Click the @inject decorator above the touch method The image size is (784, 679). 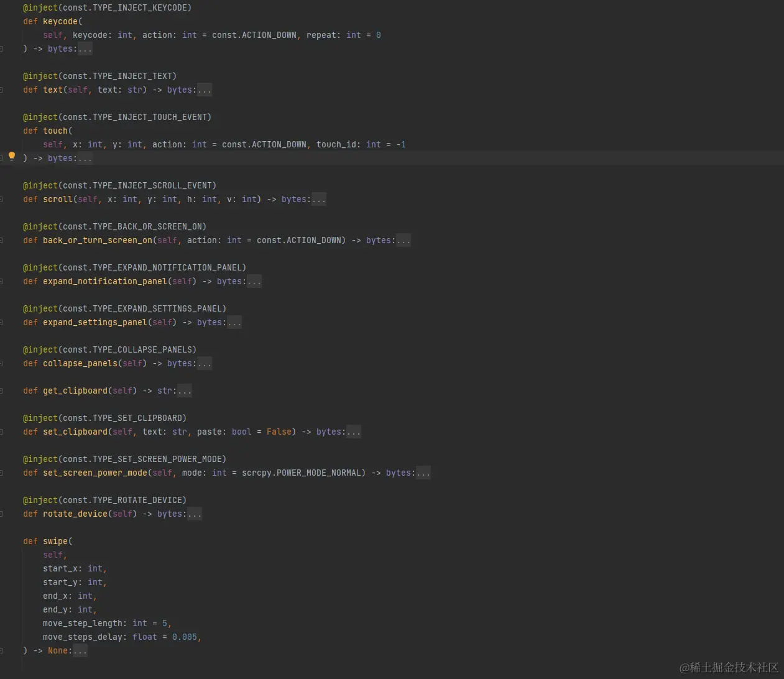click(40, 117)
